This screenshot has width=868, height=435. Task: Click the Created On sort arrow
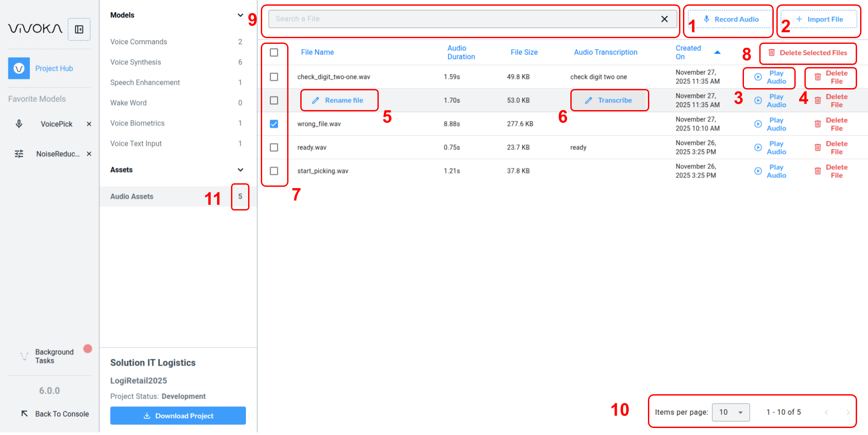point(717,52)
